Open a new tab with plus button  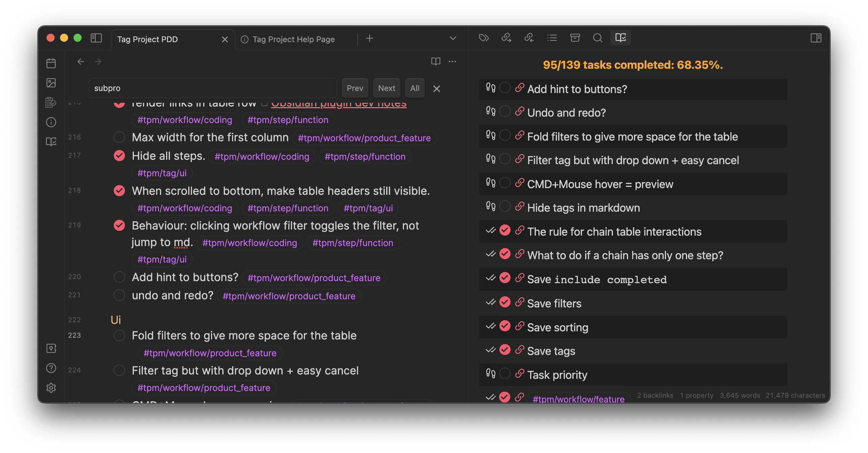click(370, 38)
